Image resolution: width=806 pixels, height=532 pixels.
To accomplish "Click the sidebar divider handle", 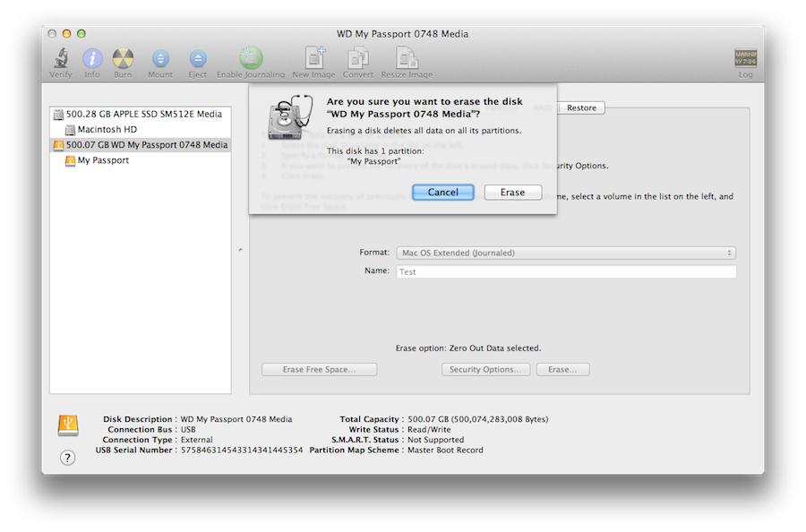I will click(241, 250).
